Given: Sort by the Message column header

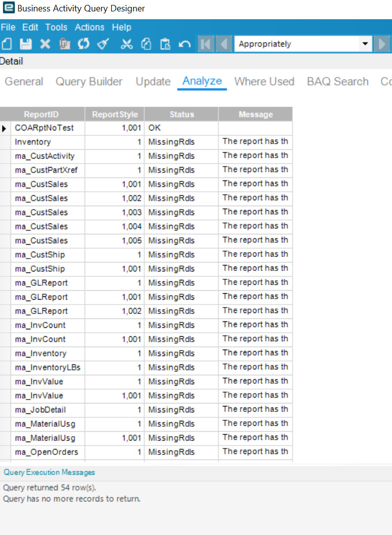Looking at the screenshot, I should 256,114.
